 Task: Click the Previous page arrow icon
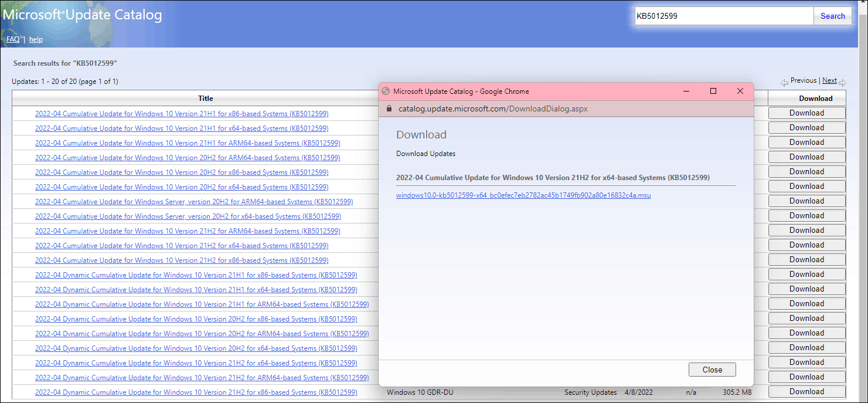(784, 83)
